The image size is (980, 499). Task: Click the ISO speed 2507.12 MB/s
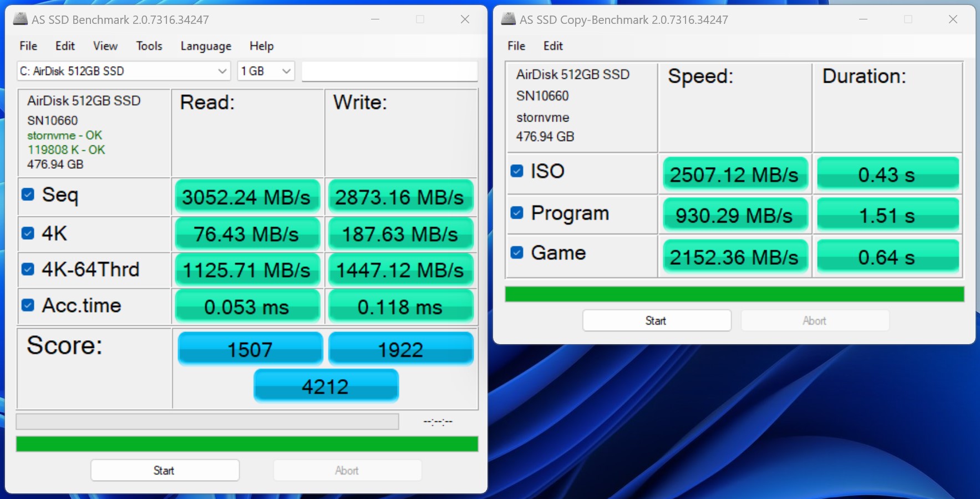(734, 174)
